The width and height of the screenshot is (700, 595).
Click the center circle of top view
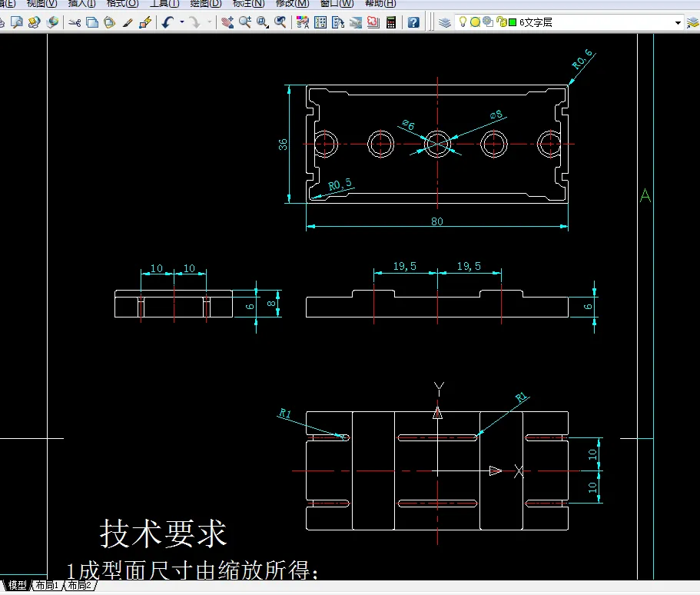click(437, 144)
